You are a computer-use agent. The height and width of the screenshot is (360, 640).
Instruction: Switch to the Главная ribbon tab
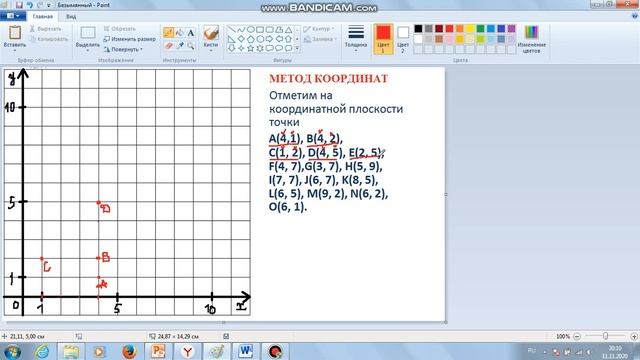pyautogui.click(x=42, y=16)
